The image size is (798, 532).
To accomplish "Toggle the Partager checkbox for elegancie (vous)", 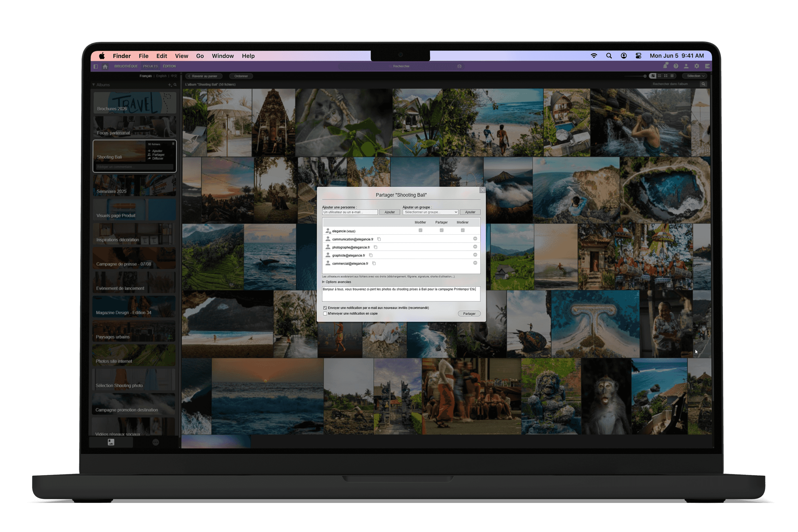I will (x=441, y=230).
